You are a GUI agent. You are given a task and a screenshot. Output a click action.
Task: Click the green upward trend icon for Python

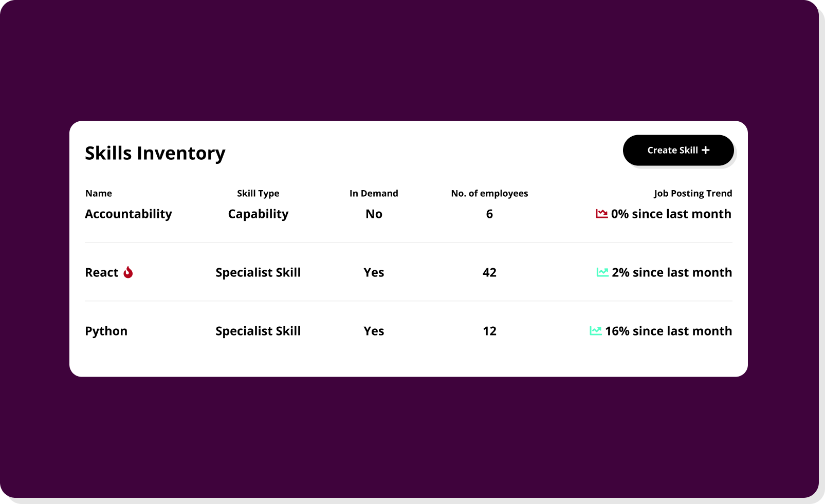point(596,331)
